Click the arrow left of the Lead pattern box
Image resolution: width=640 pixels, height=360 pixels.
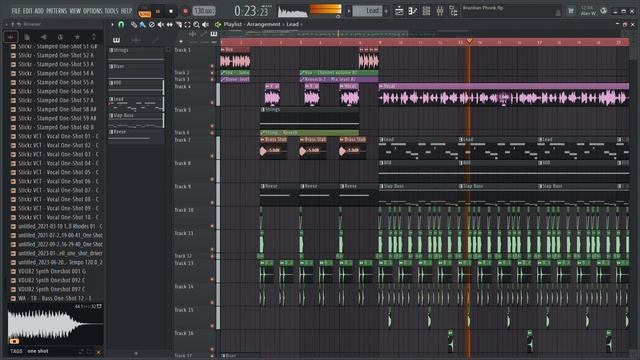click(x=349, y=11)
